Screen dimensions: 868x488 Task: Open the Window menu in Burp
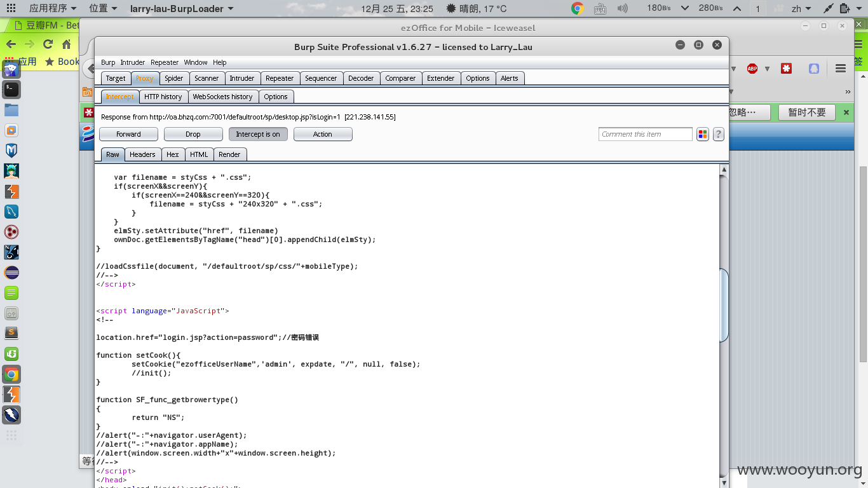[196, 62]
